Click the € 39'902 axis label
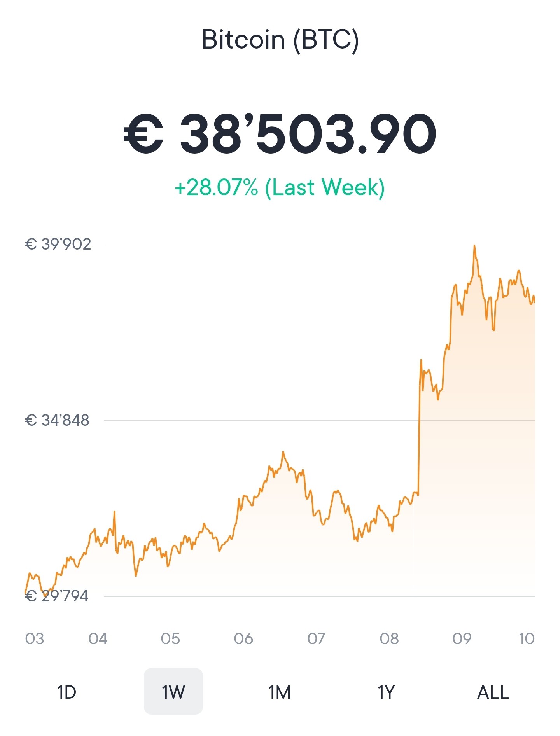Screen dimensions: 560x736 pyautogui.click(x=58, y=244)
